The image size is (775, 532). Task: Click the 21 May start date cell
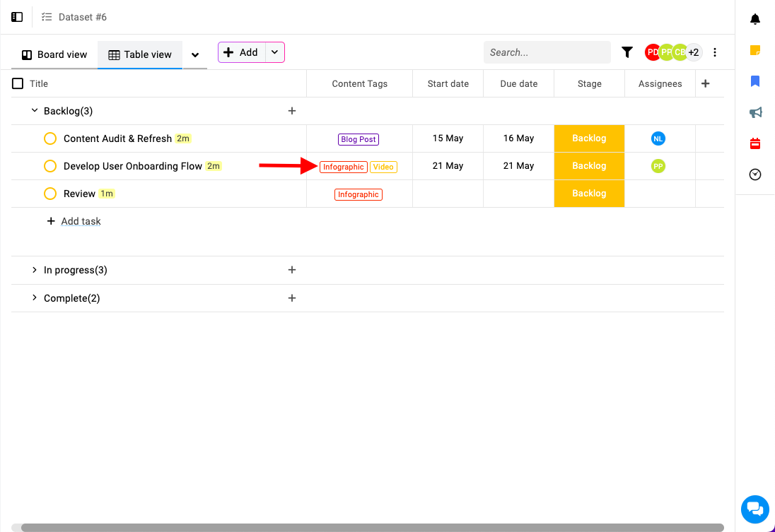coord(448,166)
